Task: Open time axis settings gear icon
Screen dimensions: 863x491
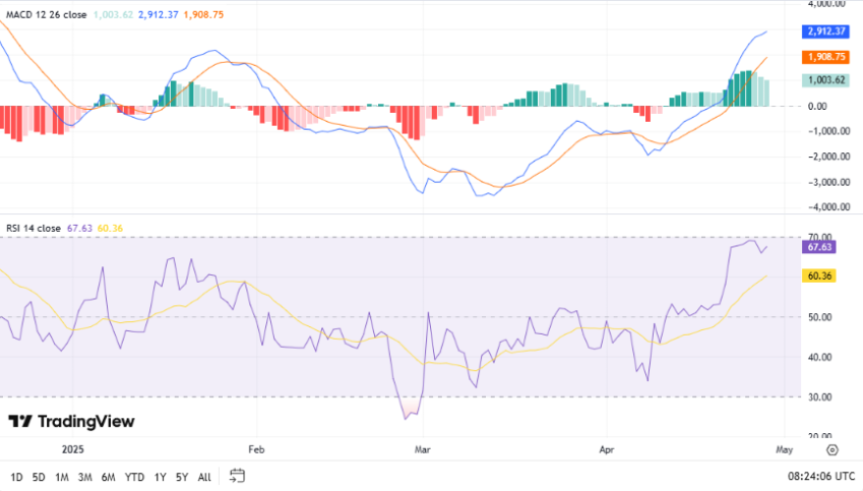Action: [x=832, y=451]
